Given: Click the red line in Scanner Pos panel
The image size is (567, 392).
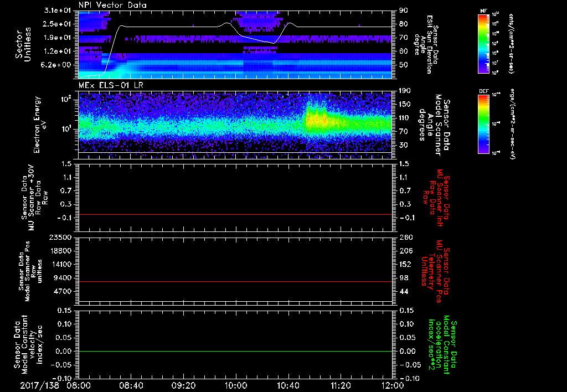Looking at the screenshot, I should (235, 281).
